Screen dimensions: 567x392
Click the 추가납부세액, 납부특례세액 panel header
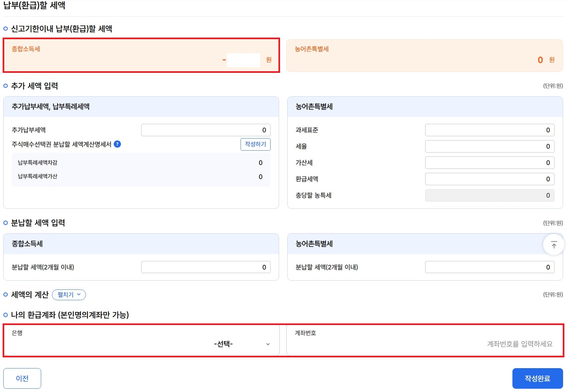[141, 106]
